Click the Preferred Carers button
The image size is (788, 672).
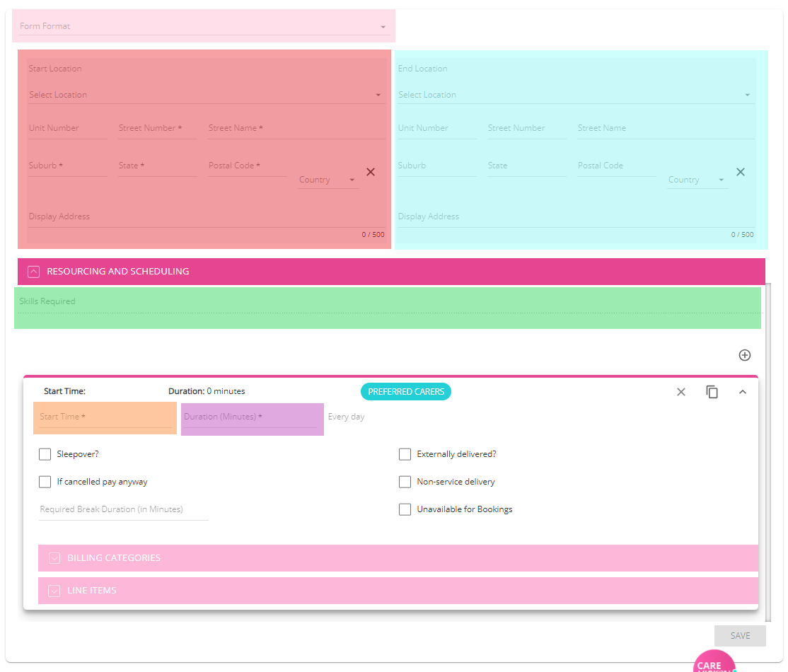click(x=405, y=392)
